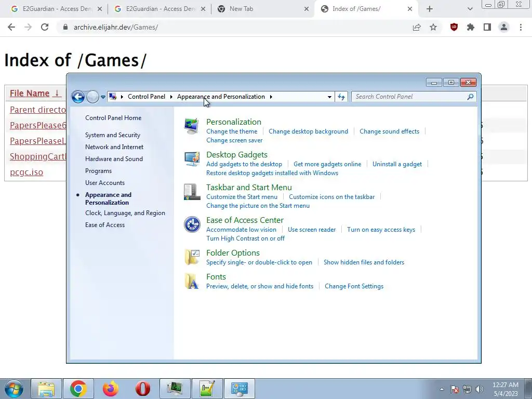Open User Accounts category
This screenshot has width=532, height=399.
pyautogui.click(x=105, y=182)
